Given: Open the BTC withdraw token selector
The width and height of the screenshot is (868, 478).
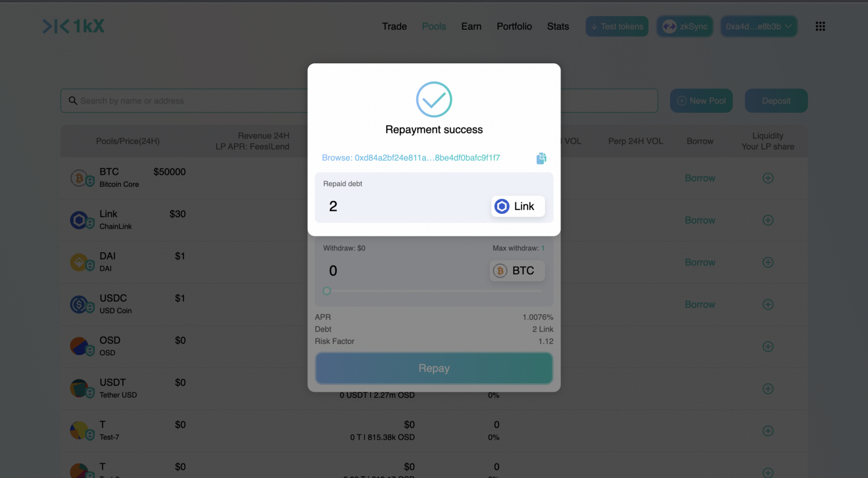Looking at the screenshot, I should click(x=516, y=271).
